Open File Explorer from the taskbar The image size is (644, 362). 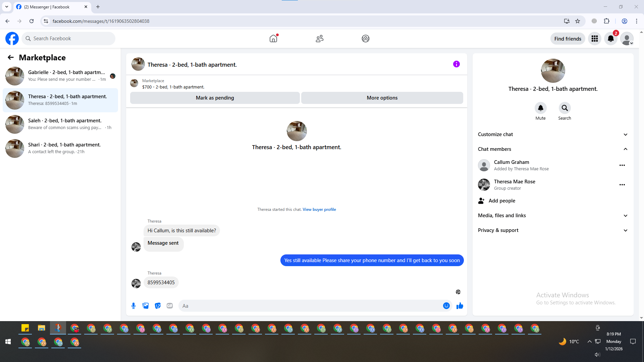coord(41,328)
